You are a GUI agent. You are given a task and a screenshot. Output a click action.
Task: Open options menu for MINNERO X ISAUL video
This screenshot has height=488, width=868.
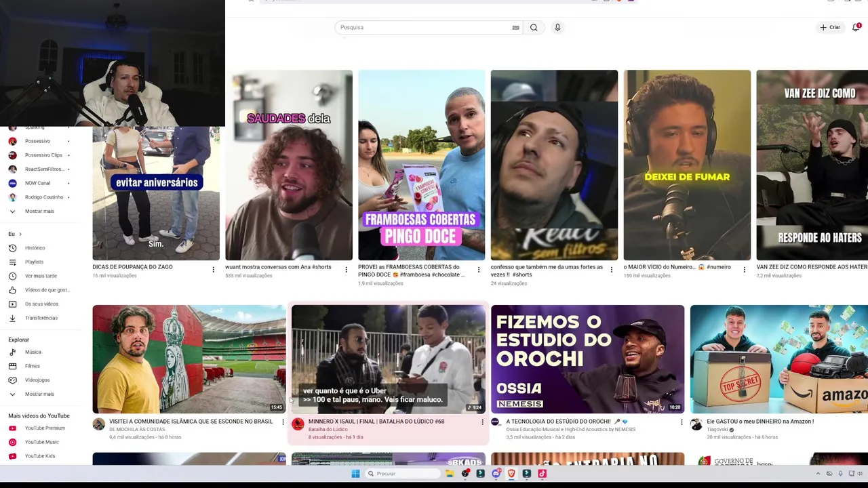482,422
